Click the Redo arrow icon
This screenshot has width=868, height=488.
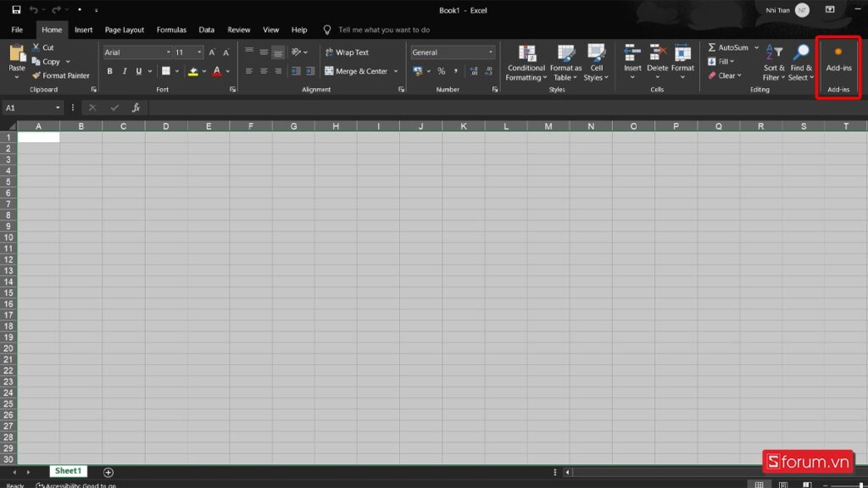pyautogui.click(x=57, y=9)
